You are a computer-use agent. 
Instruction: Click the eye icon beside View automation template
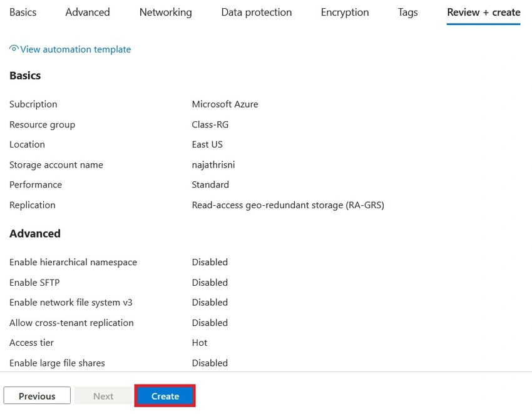click(x=14, y=49)
